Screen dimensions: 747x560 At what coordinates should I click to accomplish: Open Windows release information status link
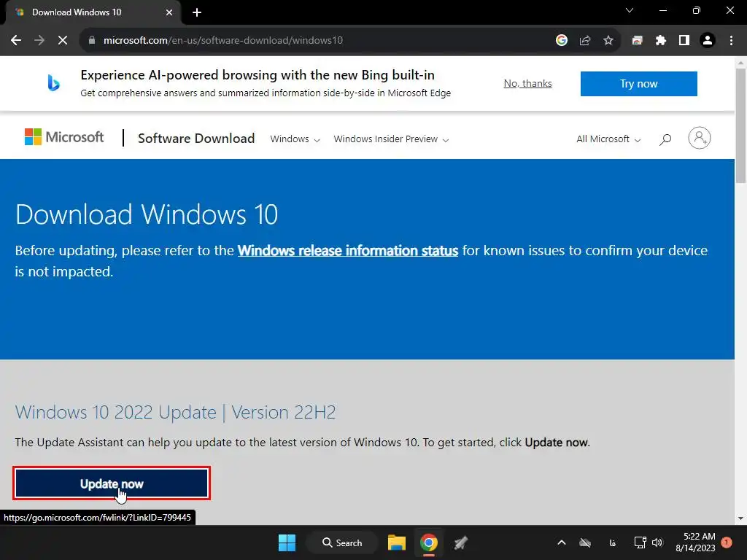point(348,251)
